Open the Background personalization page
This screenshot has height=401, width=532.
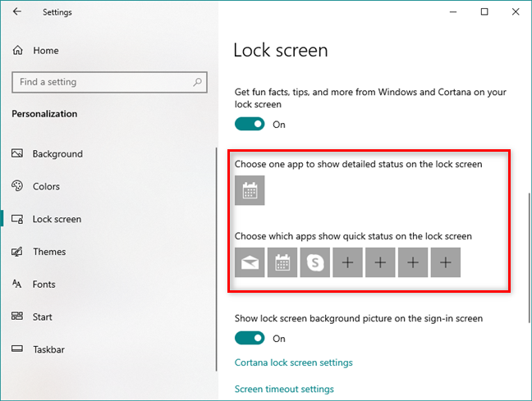pyautogui.click(x=57, y=154)
